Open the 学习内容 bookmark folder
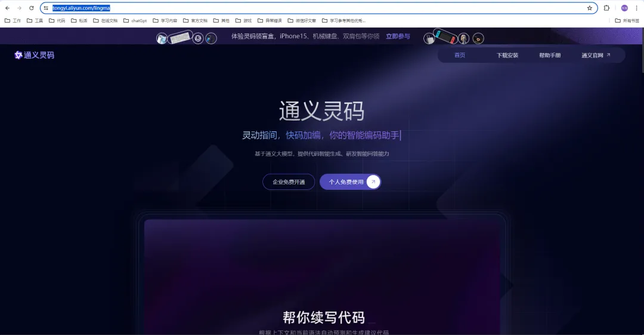The width and height of the screenshot is (644, 335). click(x=165, y=20)
